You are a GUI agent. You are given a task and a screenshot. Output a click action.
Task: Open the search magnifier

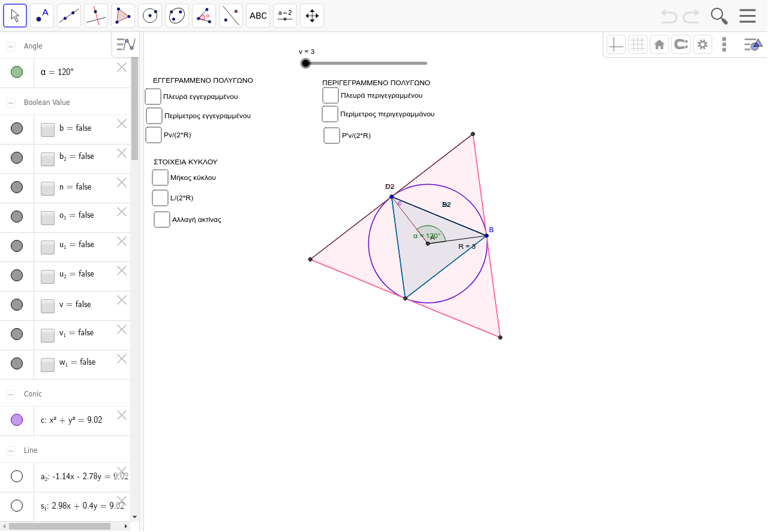click(x=719, y=16)
